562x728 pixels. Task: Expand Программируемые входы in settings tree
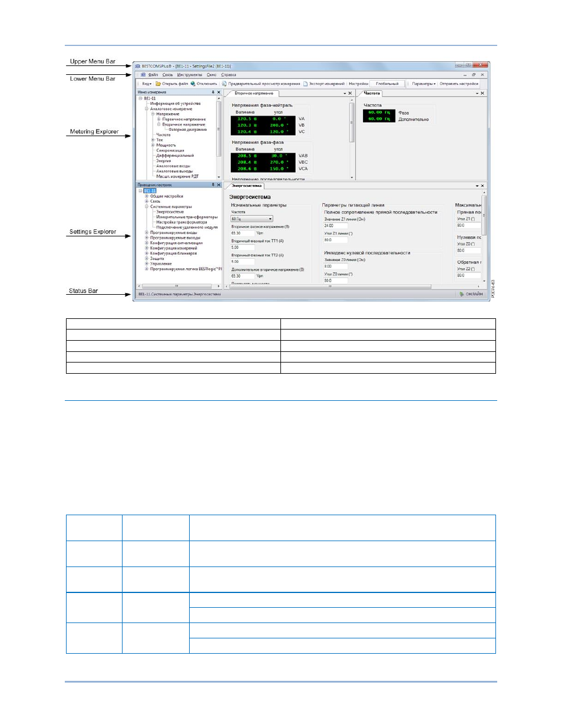click(x=147, y=233)
